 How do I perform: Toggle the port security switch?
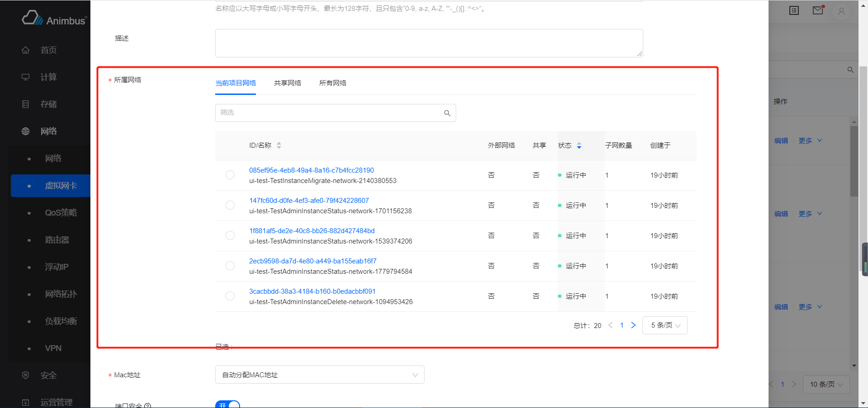tap(227, 404)
